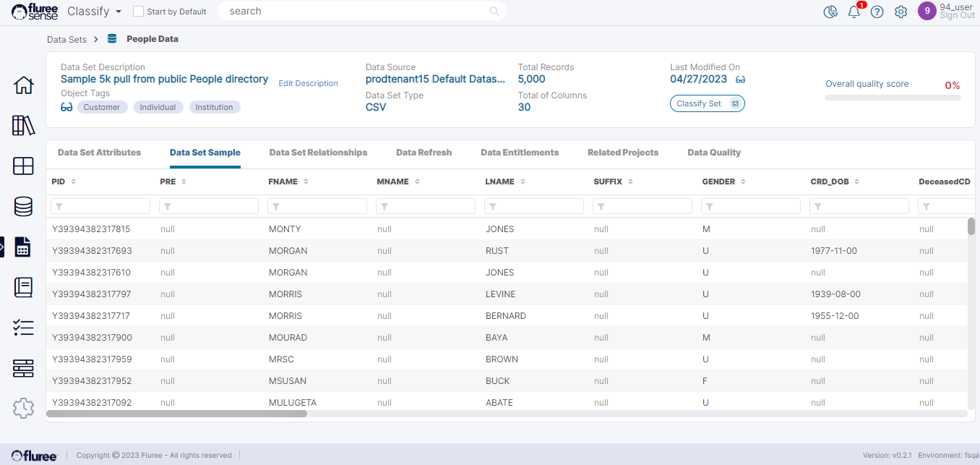The height and width of the screenshot is (465, 980).
Task: Click the database cylinder sidebar icon
Action: click(23, 207)
